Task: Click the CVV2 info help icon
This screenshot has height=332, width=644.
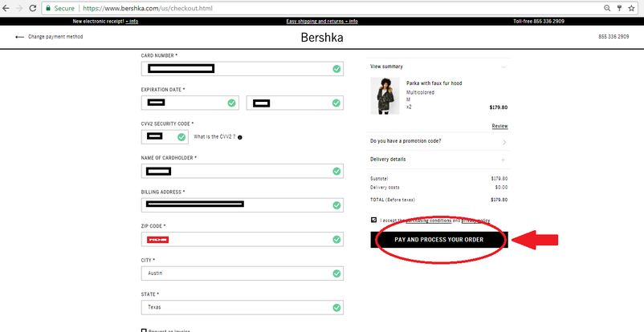Action: (240, 137)
